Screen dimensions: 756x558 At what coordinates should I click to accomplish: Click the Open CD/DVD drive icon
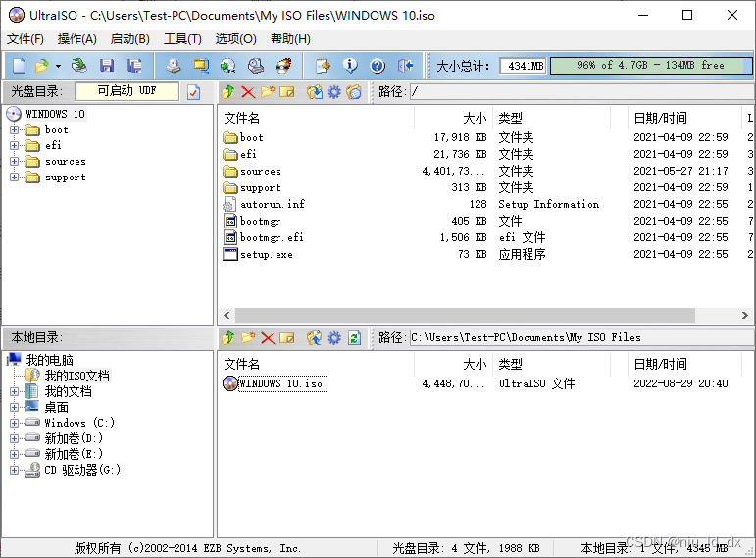(79, 66)
